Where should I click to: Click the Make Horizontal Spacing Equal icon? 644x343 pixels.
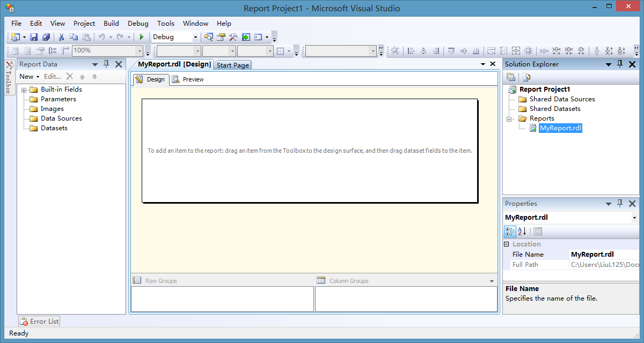544,51
